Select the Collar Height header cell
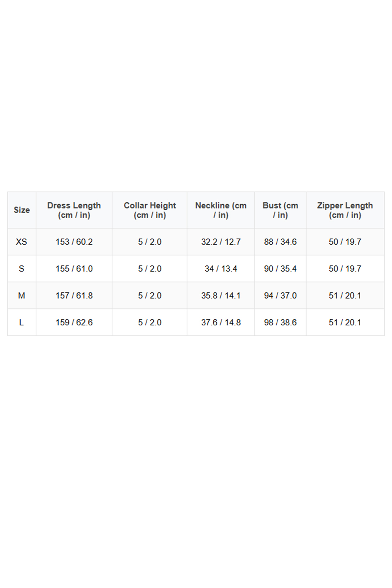Image resolution: width=392 pixels, height=588 pixels. tap(150, 210)
